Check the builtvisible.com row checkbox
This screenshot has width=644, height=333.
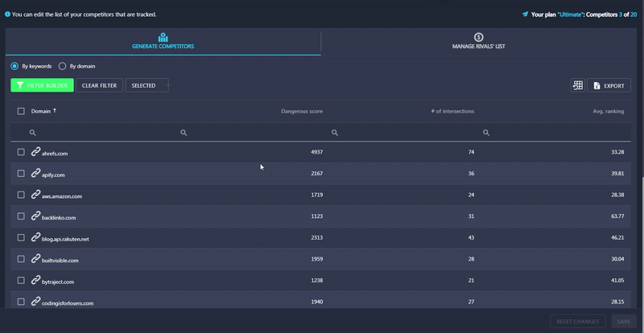click(x=21, y=259)
